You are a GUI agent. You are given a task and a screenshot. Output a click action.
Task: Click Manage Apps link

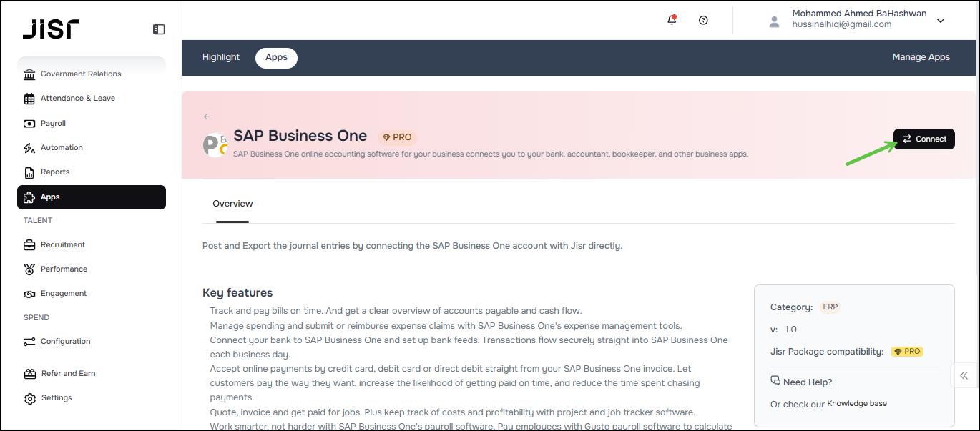tap(921, 57)
